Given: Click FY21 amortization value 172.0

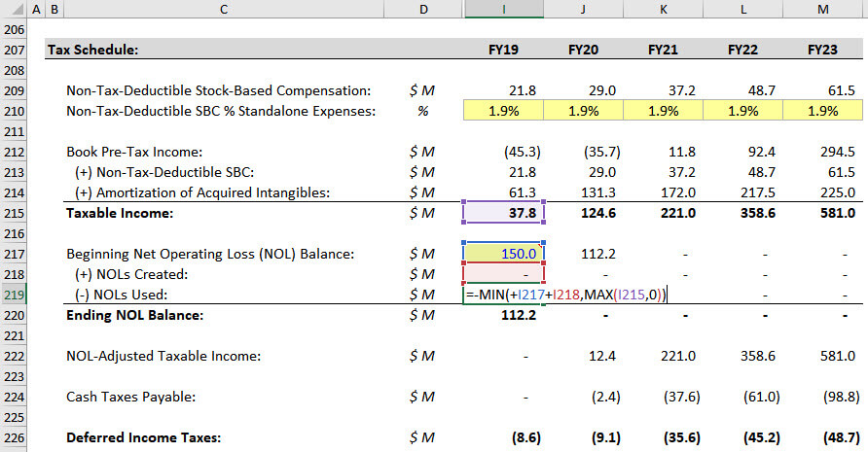Looking at the screenshot, I should click(678, 192).
